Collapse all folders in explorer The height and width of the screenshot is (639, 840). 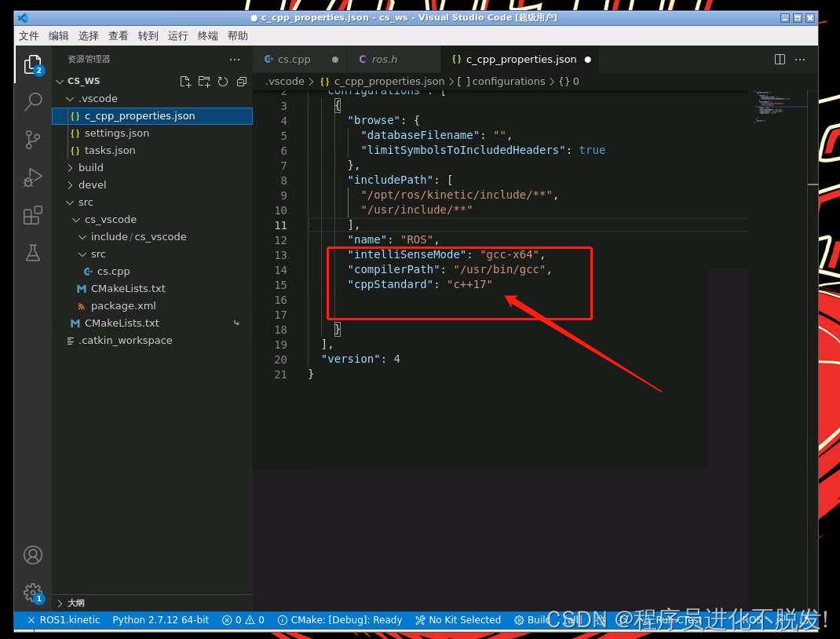242,82
